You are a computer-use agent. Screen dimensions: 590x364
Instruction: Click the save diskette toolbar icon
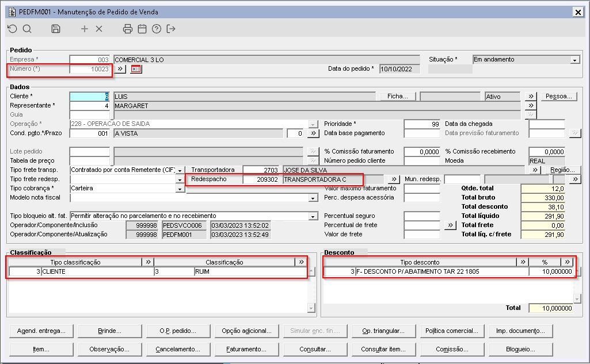[56, 29]
